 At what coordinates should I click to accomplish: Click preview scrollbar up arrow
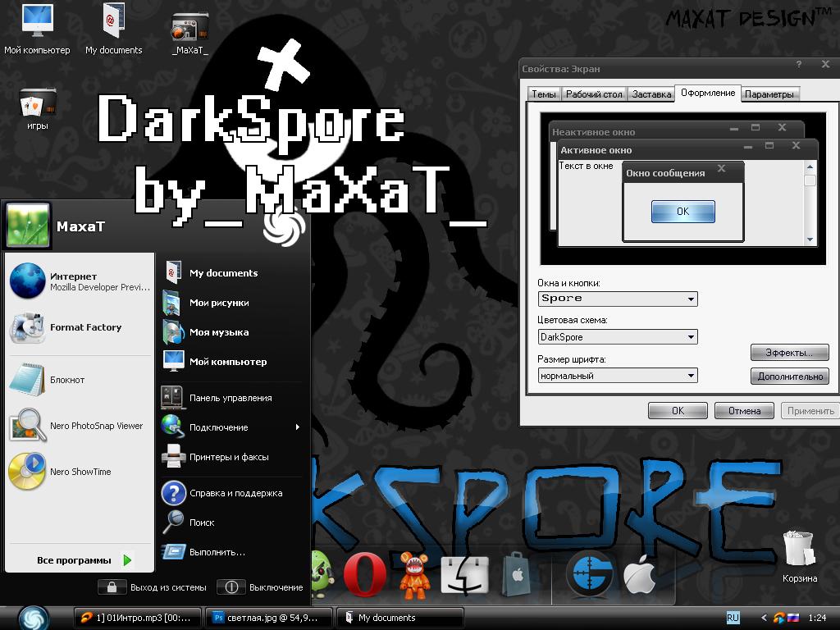(x=810, y=167)
